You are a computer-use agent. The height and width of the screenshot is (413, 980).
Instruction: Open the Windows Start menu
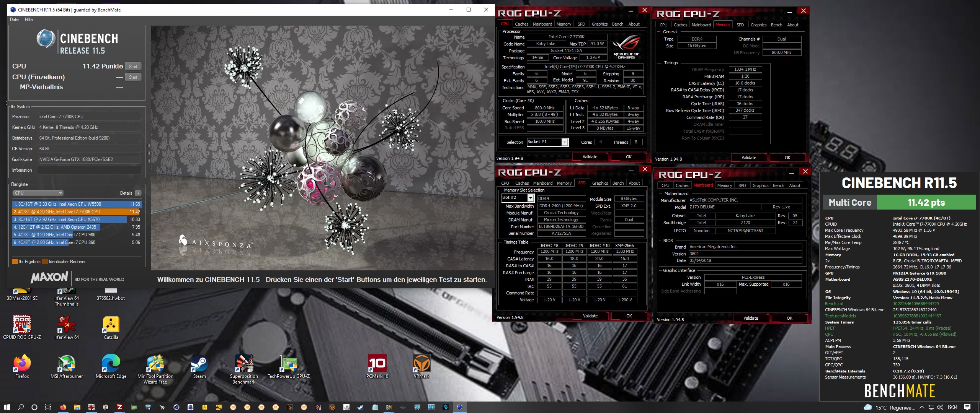pyautogui.click(x=7, y=407)
